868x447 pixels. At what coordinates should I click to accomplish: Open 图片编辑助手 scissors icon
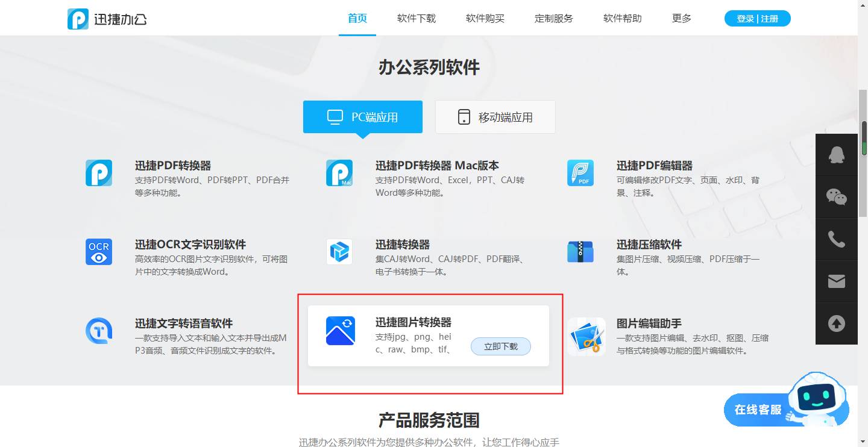tap(587, 337)
